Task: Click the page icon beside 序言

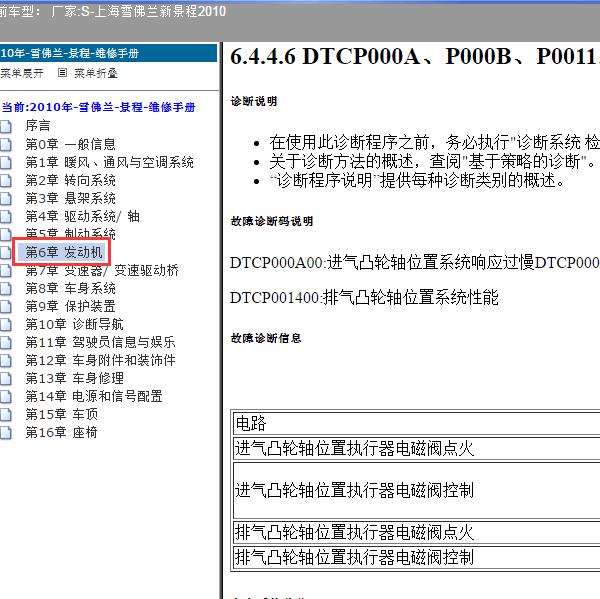Action: coord(6,126)
